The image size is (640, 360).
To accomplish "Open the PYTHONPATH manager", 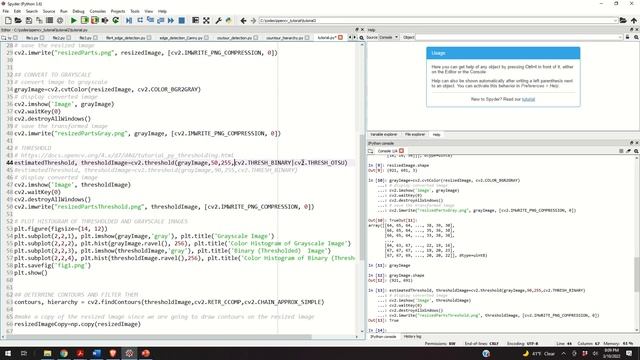I will (229, 20).
